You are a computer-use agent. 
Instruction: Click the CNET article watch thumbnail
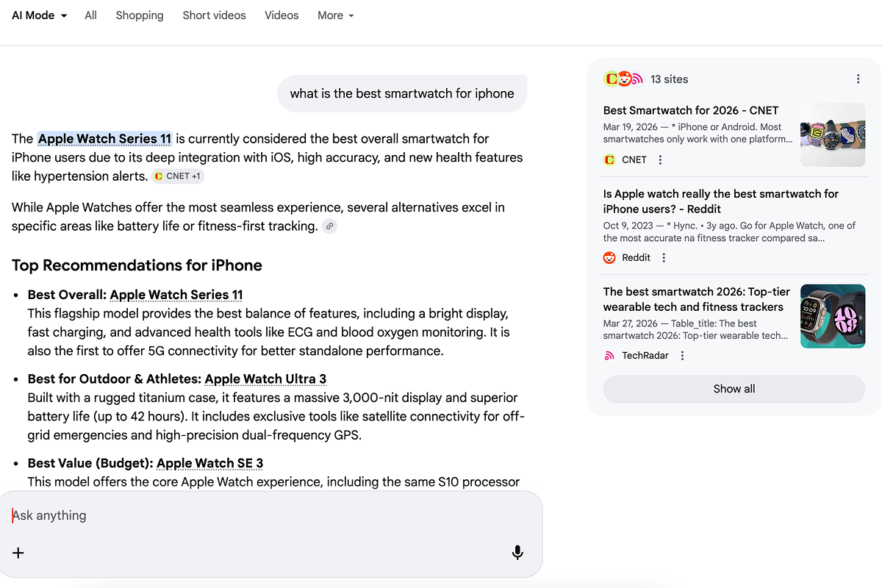click(833, 135)
